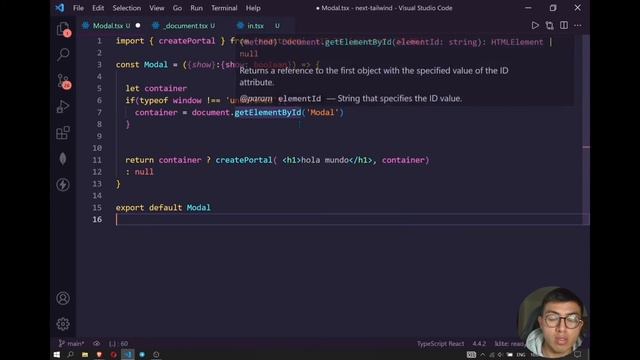
Task: Switch to the in.tsx tab
Action: [256, 25]
